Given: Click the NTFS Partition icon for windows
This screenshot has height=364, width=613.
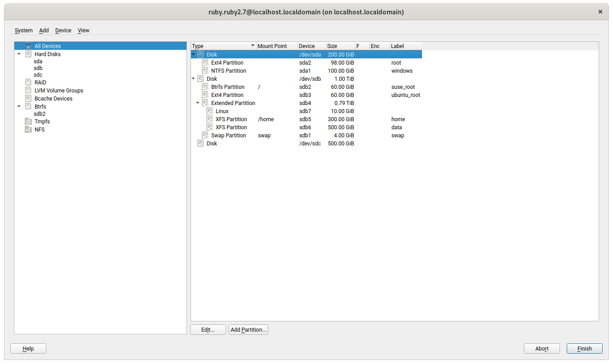Looking at the screenshot, I should 205,70.
